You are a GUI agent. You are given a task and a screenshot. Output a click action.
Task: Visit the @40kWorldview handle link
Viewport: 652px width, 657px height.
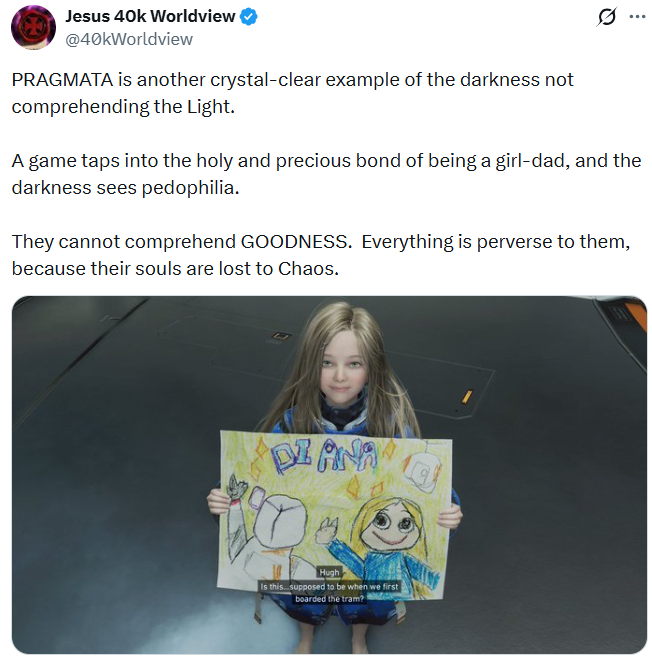click(129, 39)
